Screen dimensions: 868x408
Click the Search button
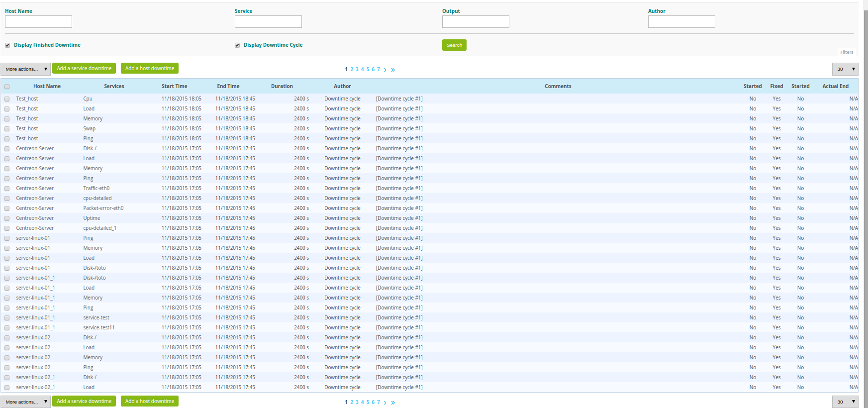(x=454, y=45)
